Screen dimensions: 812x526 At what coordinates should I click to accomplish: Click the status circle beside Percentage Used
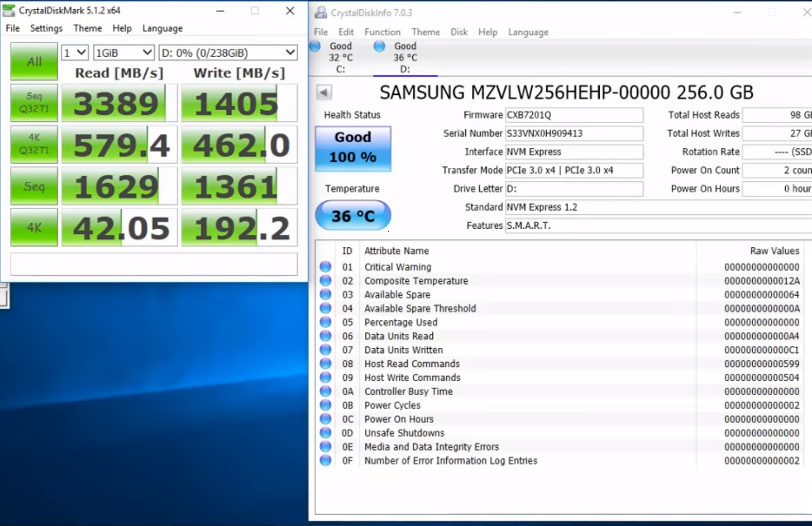tap(326, 322)
